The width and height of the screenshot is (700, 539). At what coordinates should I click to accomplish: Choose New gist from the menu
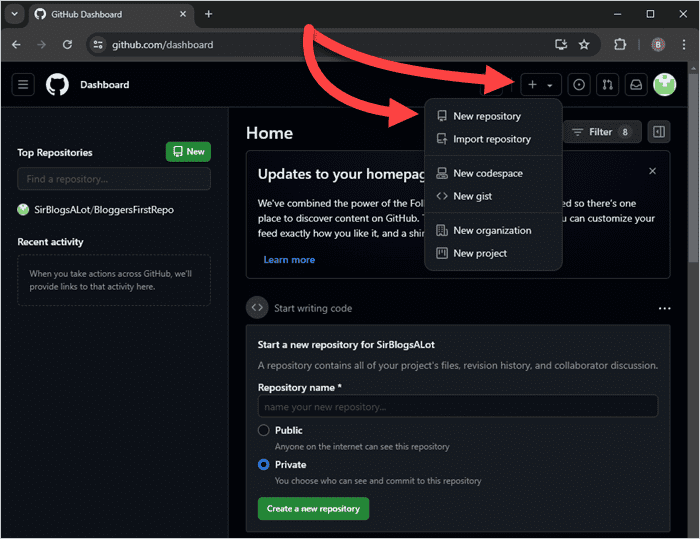pos(493,196)
